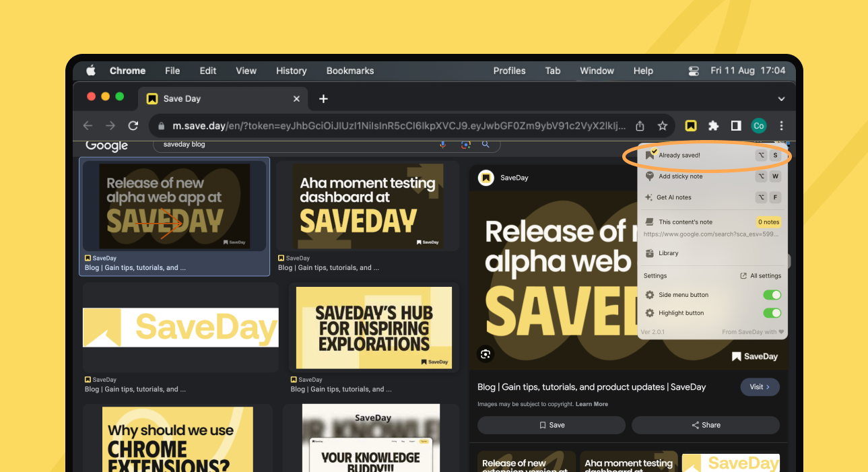Open the Chrome side panel icon
The image size is (868, 472).
pyautogui.click(x=736, y=125)
